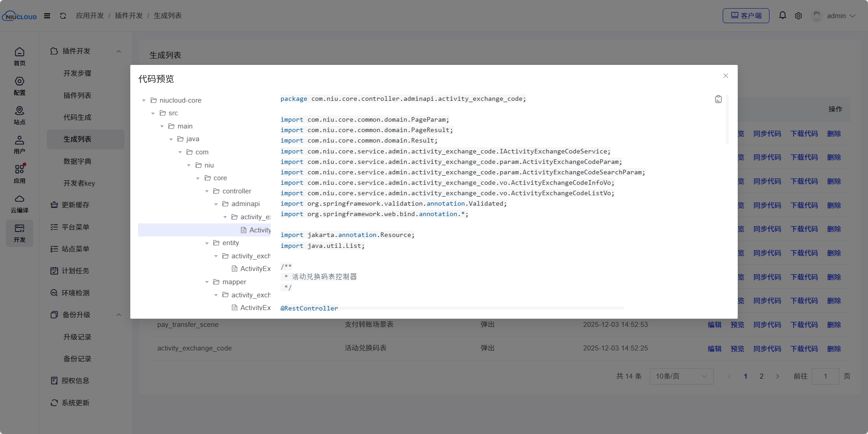The width and height of the screenshot is (868, 434).
Task: Open the settings gear icon in header
Action: pyautogui.click(x=799, y=16)
